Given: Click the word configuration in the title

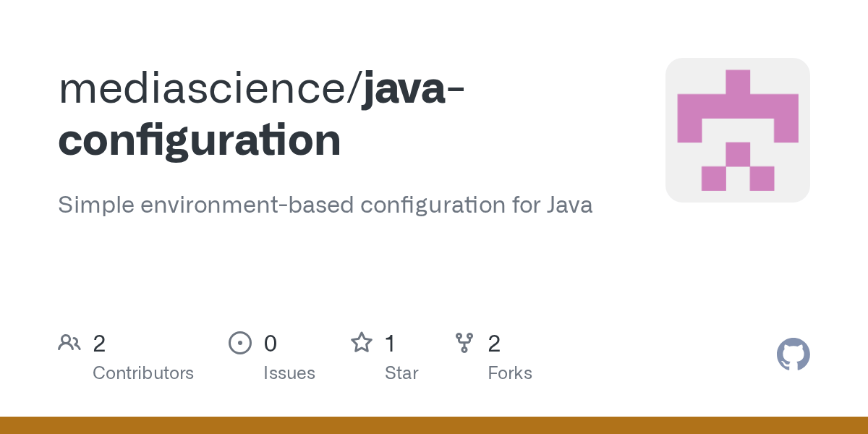Looking at the screenshot, I should pos(200,141).
